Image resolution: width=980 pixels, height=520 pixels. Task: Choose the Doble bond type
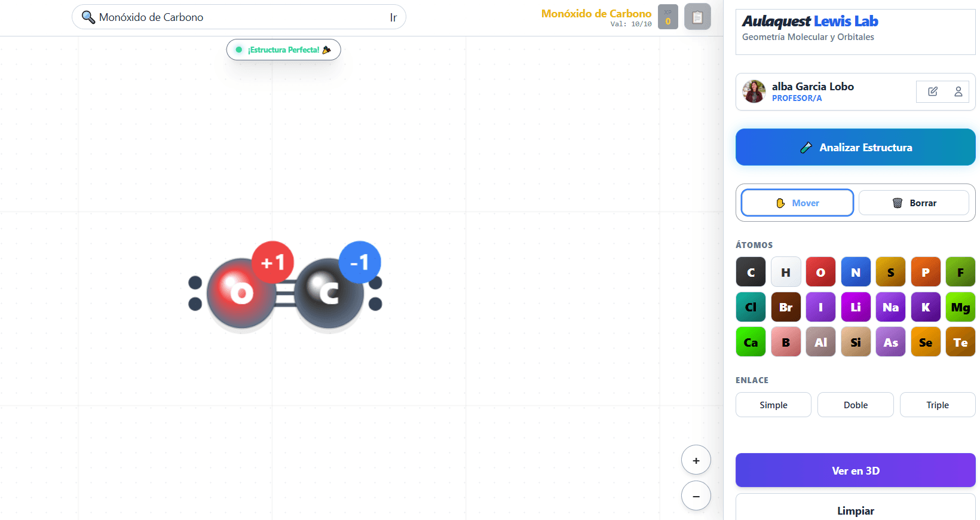856,405
